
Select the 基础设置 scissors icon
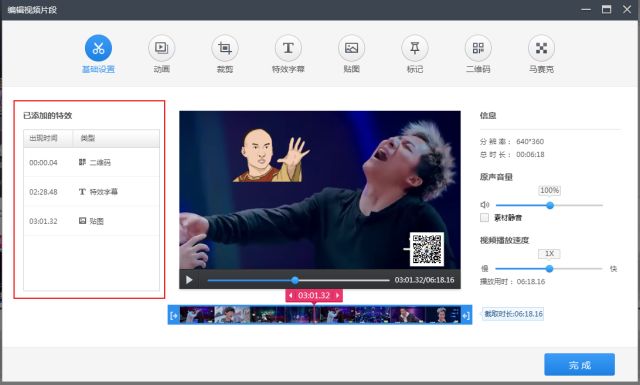[x=98, y=48]
